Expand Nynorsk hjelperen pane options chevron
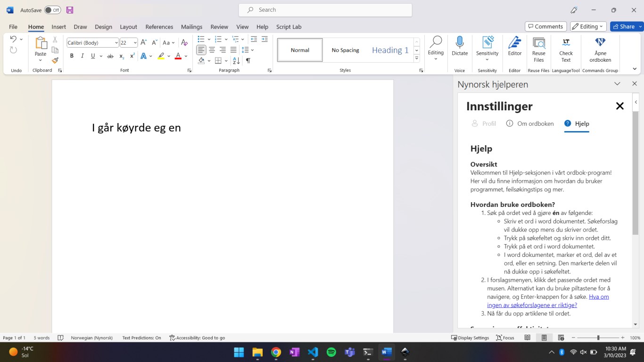 [617, 84]
